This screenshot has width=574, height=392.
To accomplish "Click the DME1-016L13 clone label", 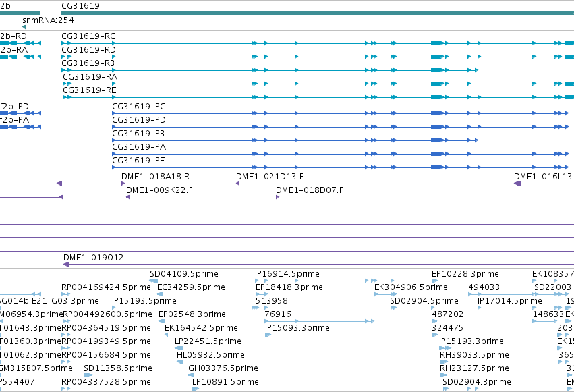I will coord(542,177).
